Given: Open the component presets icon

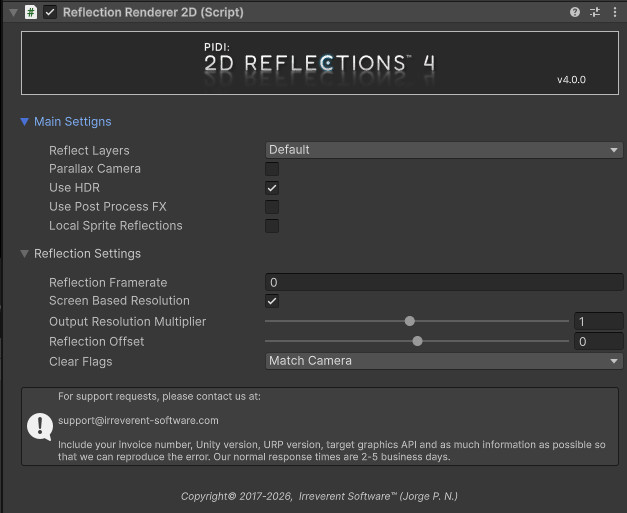Looking at the screenshot, I should tap(595, 12).
